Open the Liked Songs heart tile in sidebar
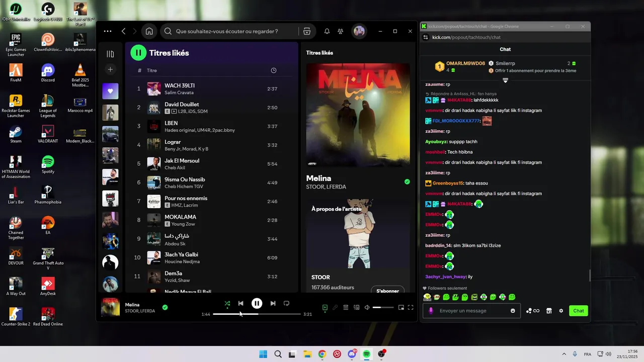 click(110, 92)
